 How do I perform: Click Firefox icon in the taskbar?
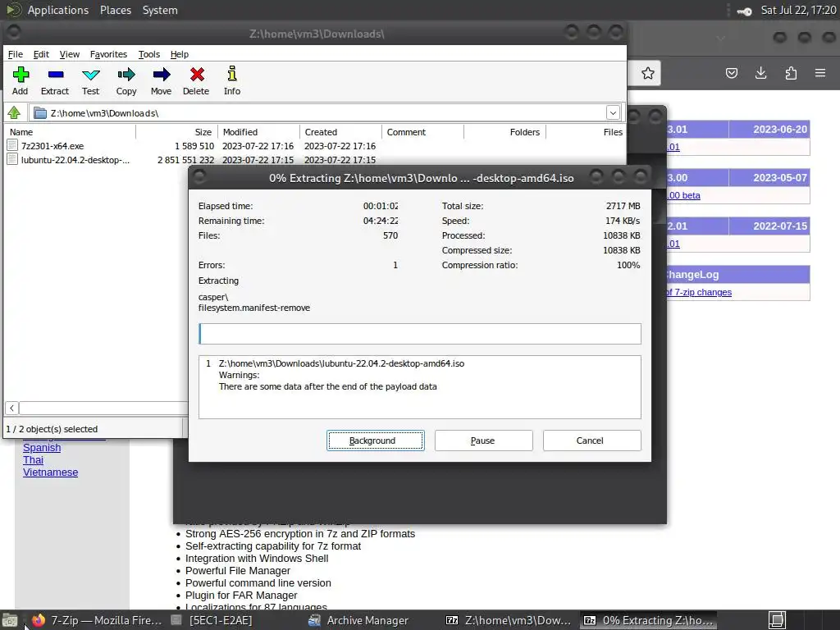[39, 620]
